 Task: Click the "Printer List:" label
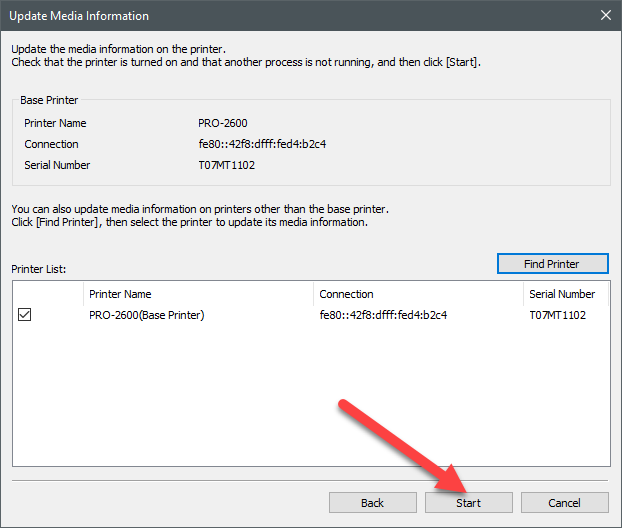[x=39, y=269]
